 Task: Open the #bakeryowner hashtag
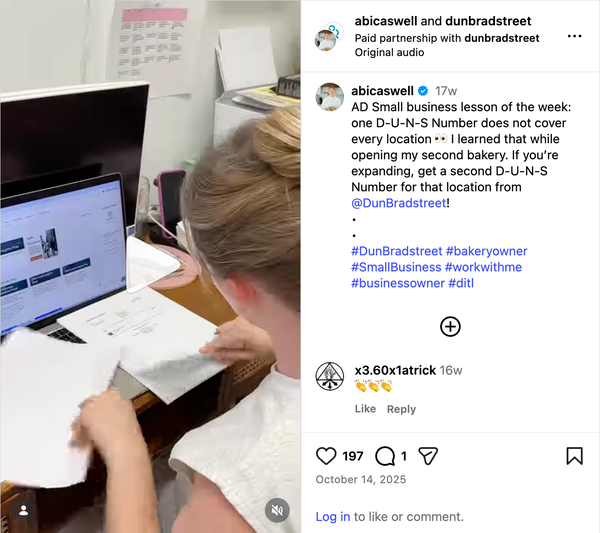point(486,251)
